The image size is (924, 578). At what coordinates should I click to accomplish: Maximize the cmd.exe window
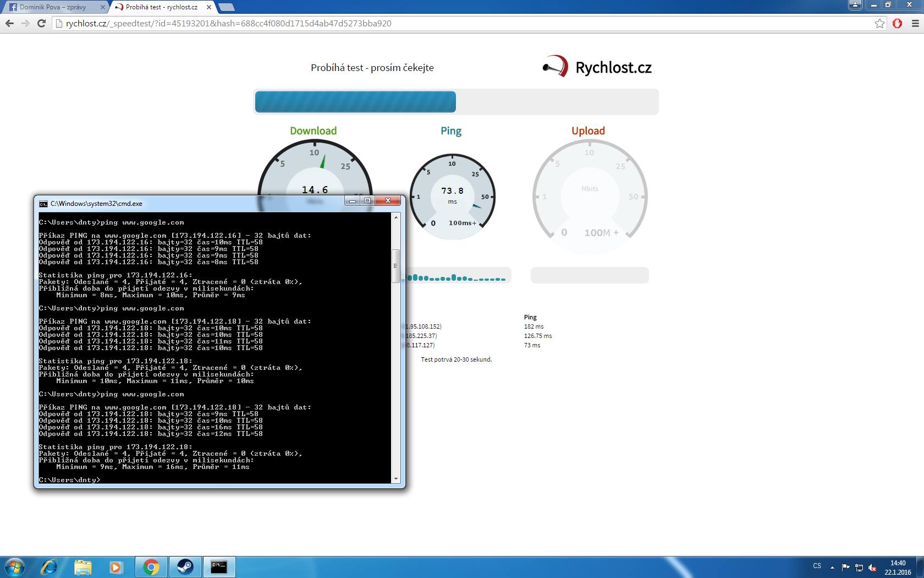[x=367, y=201]
